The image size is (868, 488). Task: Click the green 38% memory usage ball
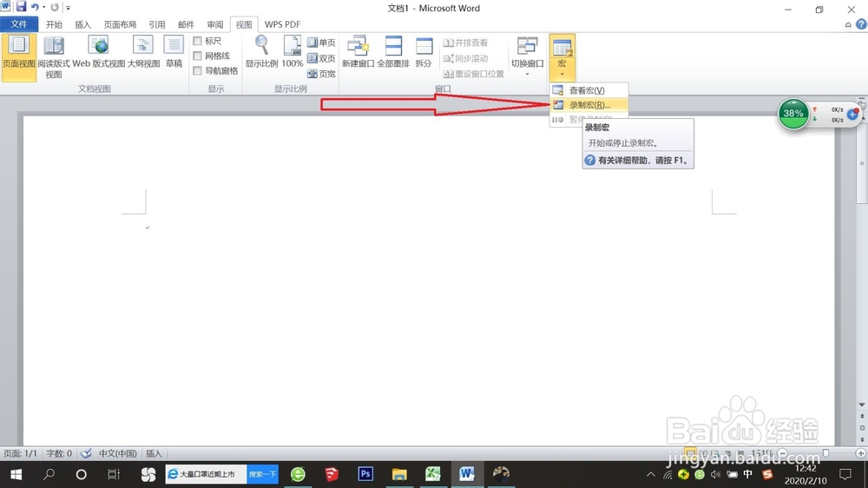[793, 114]
